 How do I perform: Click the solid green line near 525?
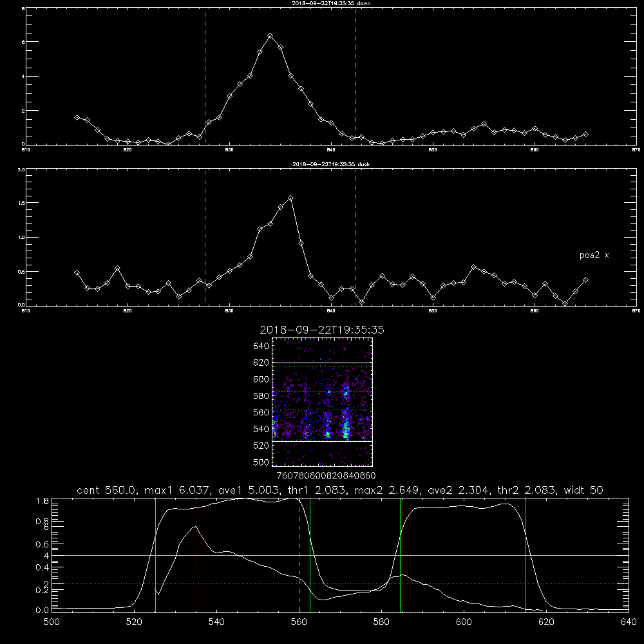155,555
